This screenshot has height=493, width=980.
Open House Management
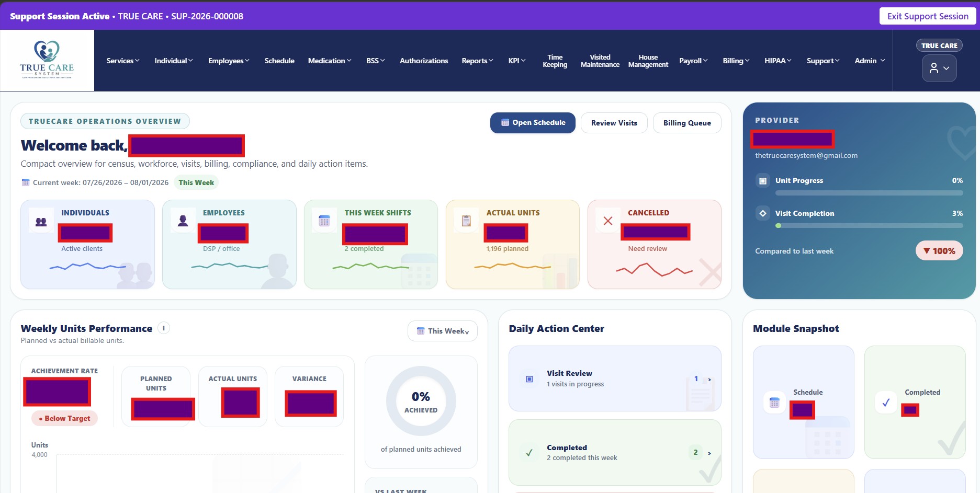[x=648, y=61]
